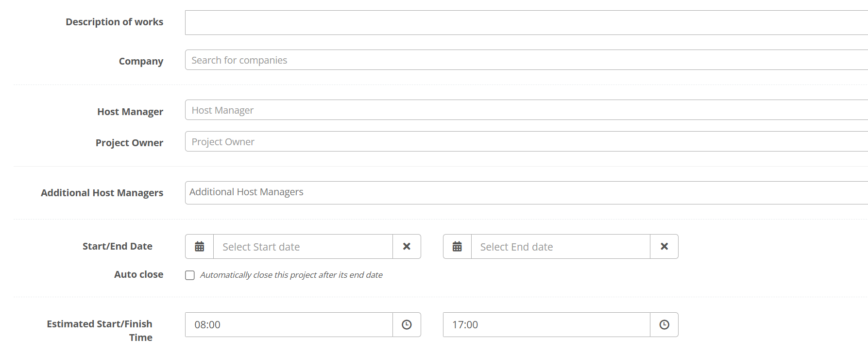The width and height of the screenshot is (868, 355).
Task: Click the clock icon beside 08:00
Action: point(407,325)
